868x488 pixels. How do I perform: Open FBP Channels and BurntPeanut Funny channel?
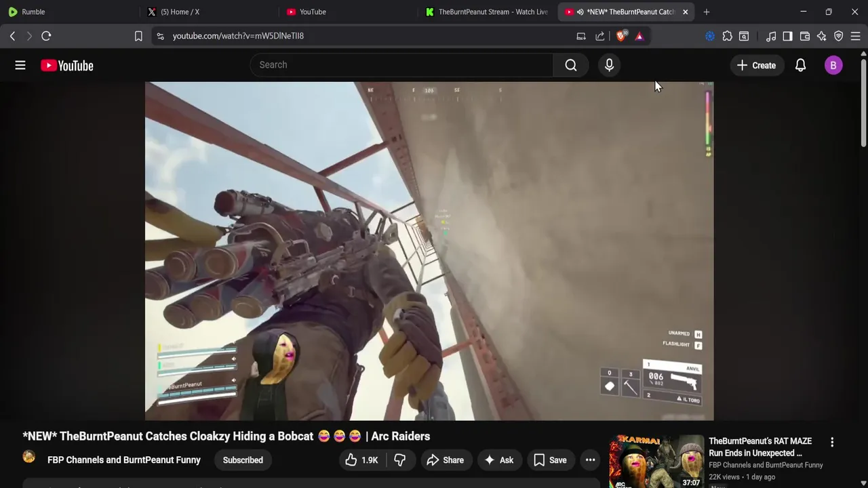[x=124, y=460]
